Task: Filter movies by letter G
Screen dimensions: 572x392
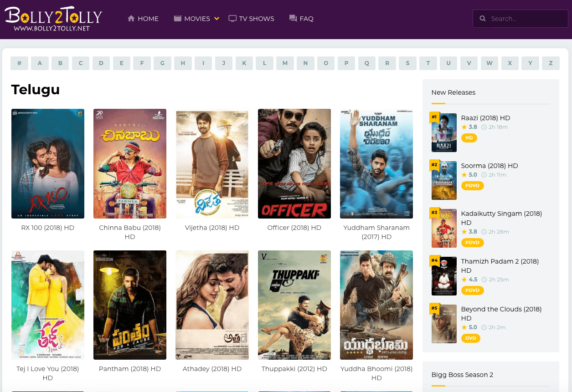Action: pos(162,63)
